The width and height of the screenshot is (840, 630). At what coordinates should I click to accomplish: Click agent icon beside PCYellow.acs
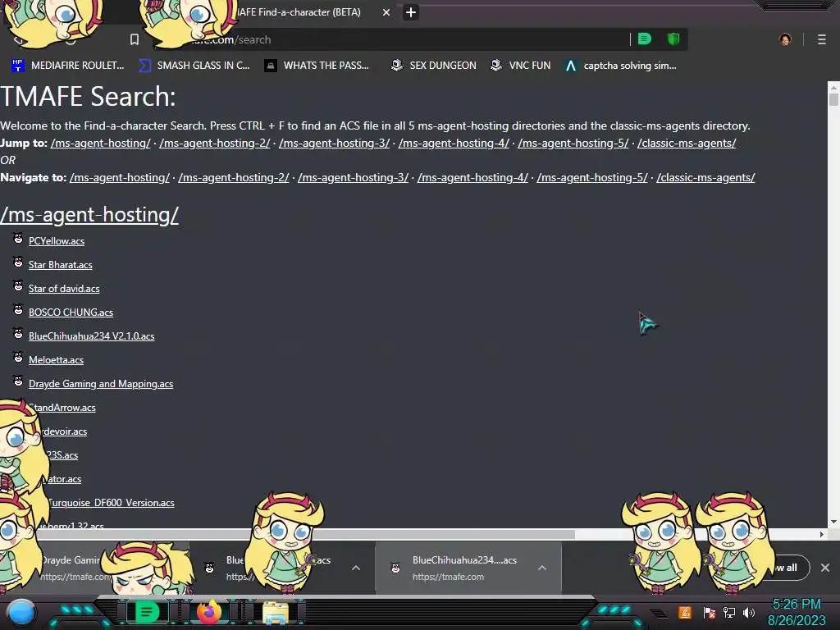click(x=18, y=239)
